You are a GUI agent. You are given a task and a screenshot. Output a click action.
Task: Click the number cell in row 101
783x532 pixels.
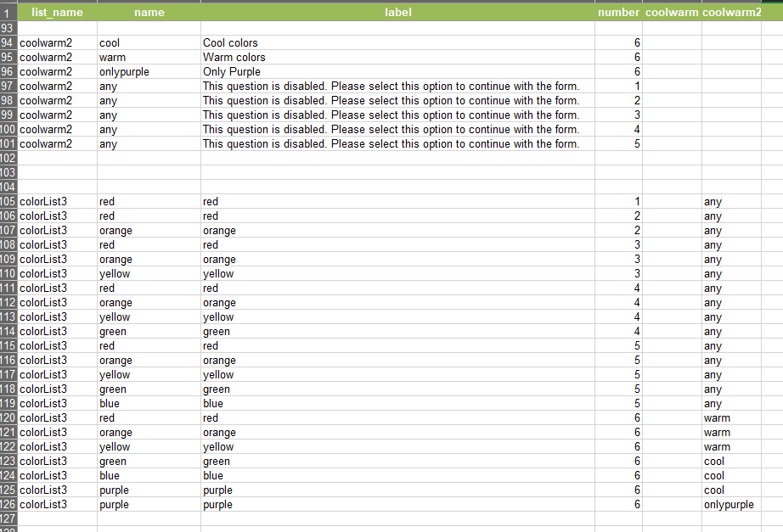[x=618, y=144]
